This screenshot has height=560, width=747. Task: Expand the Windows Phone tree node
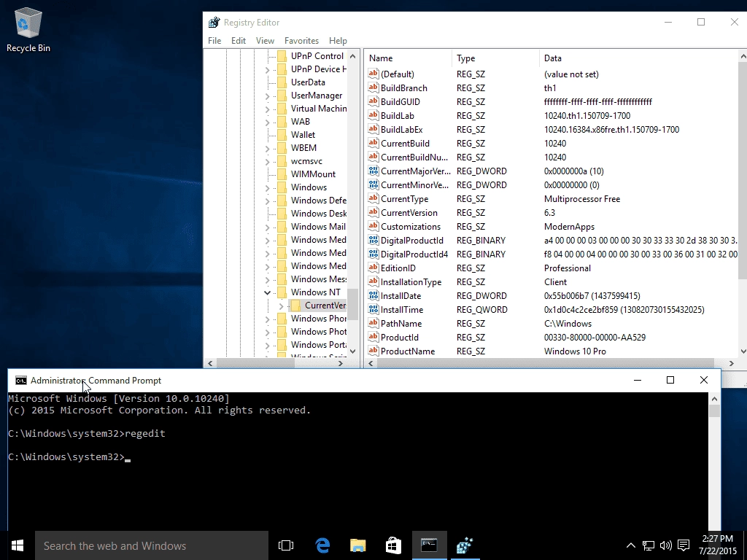click(267, 319)
